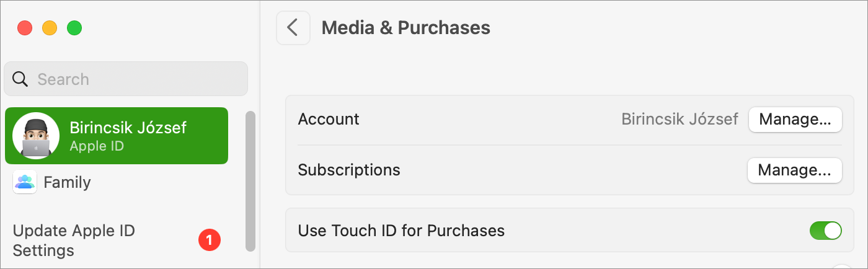Click the sidebar scrollbar

[250, 181]
